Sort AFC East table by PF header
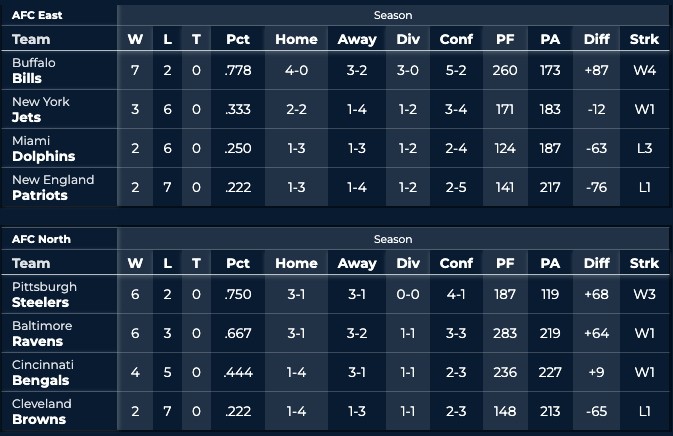This screenshot has height=436, width=673. point(505,40)
